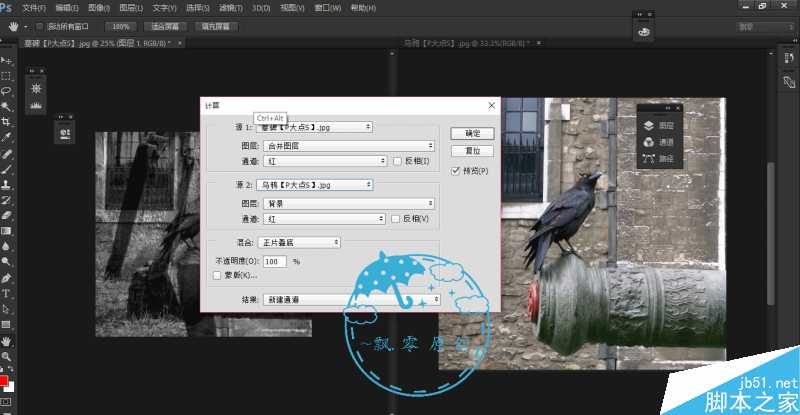This screenshot has height=415, width=800.
Task: Toggle scroll all windows 滚动所有窗口 checkbox
Action: tap(39, 26)
